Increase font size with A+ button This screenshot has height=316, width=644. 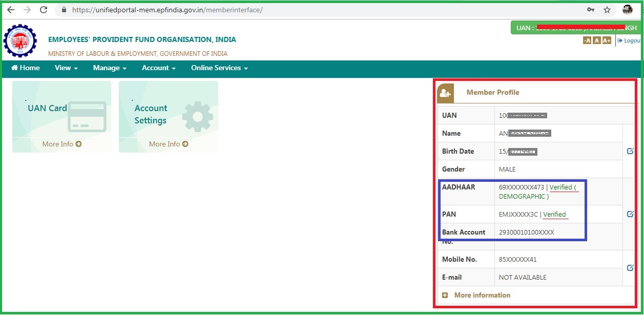pos(607,40)
